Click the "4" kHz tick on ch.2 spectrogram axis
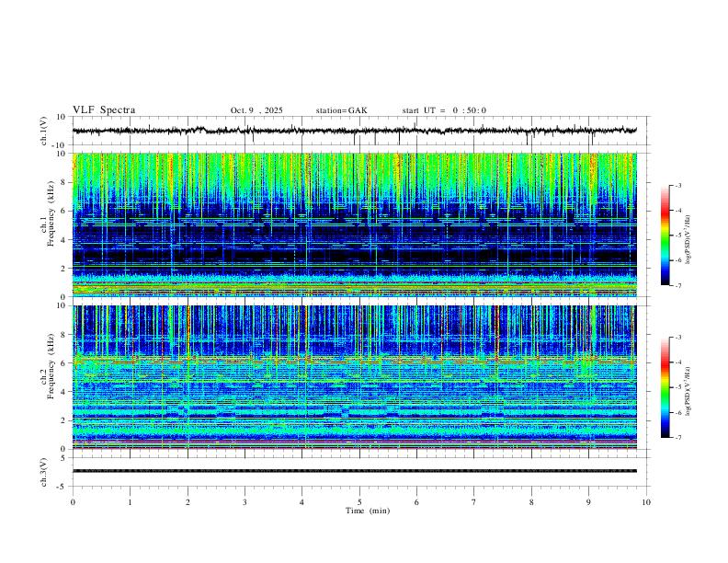Screen dimensions: 728x563 64,392
